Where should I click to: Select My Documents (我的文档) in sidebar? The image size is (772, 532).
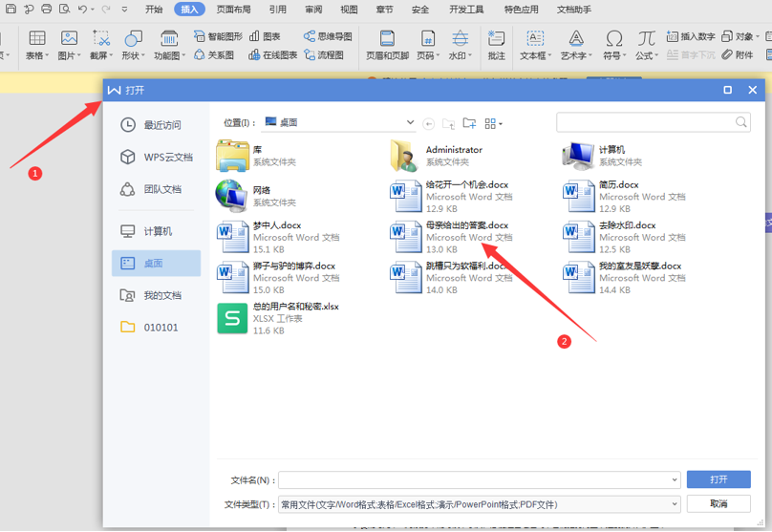157,295
